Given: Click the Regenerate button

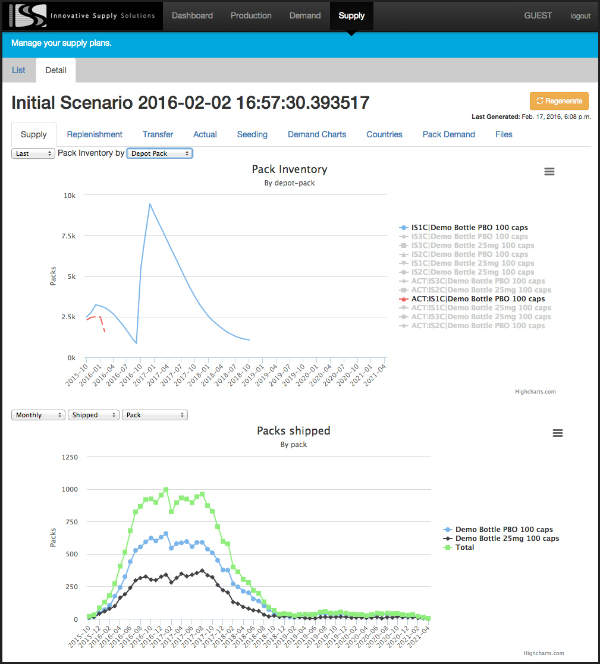Looking at the screenshot, I should pos(559,101).
